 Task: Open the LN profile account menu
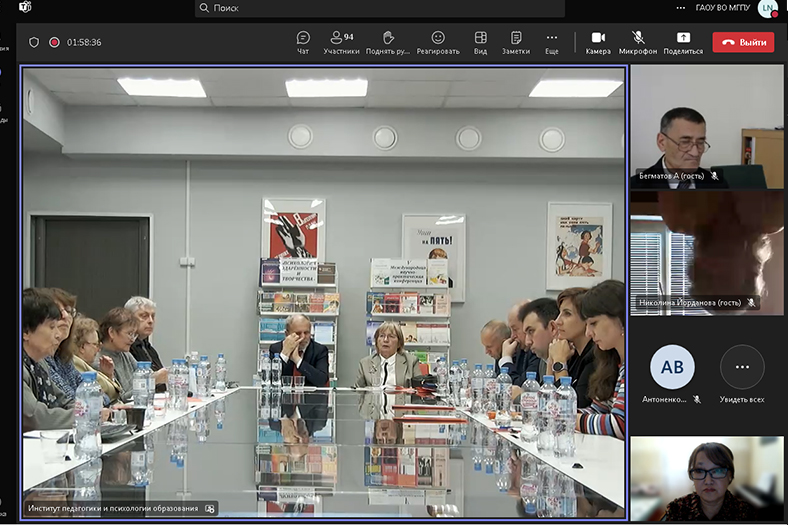pos(767,8)
